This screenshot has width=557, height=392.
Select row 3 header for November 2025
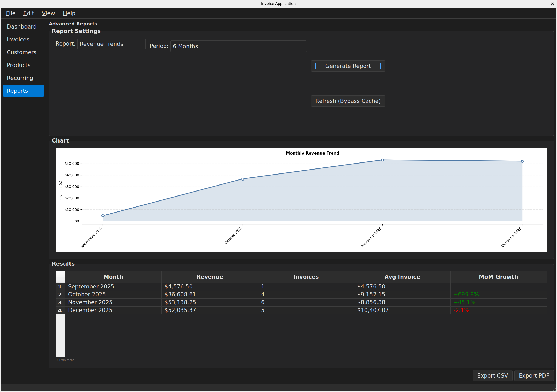pyautogui.click(x=60, y=303)
